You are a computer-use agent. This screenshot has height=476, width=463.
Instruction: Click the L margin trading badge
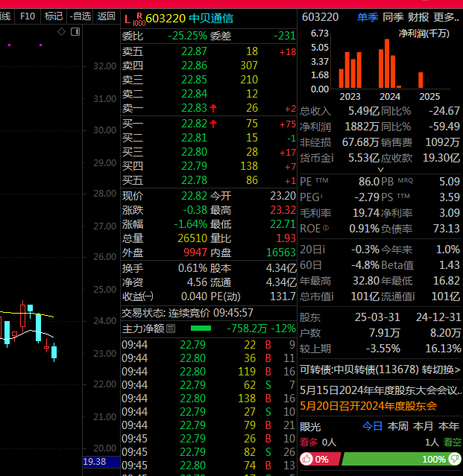click(x=127, y=19)
